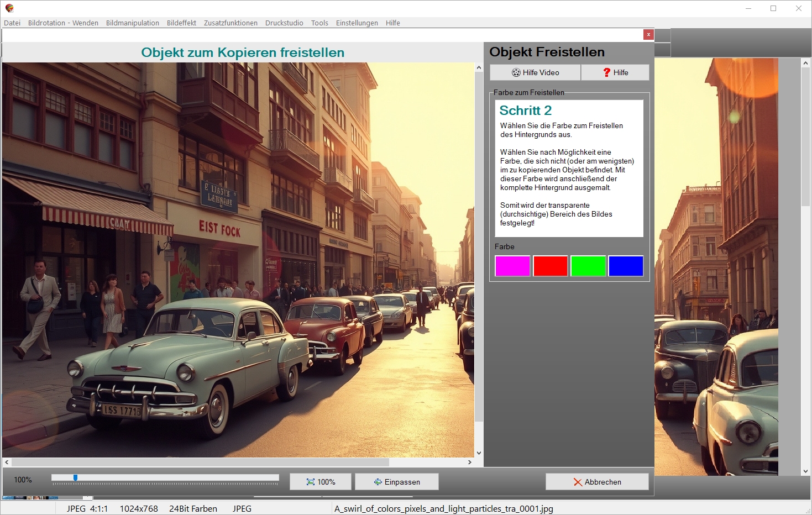The width and height of the screenshot is (812, 515).
Task: Click the application icon in the title bar
Action: [9, 8]
